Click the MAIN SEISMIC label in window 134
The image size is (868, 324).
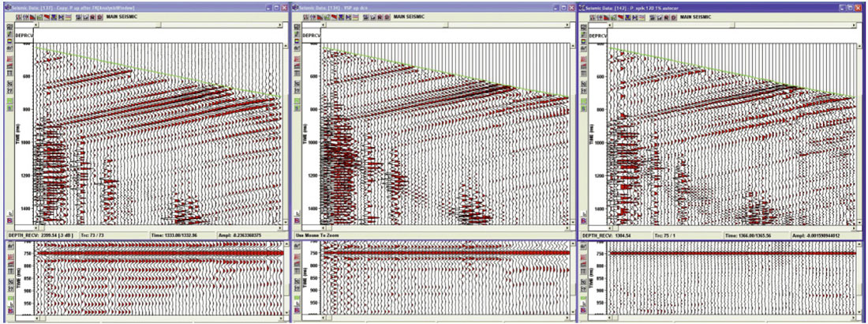[x=409, y=17]
